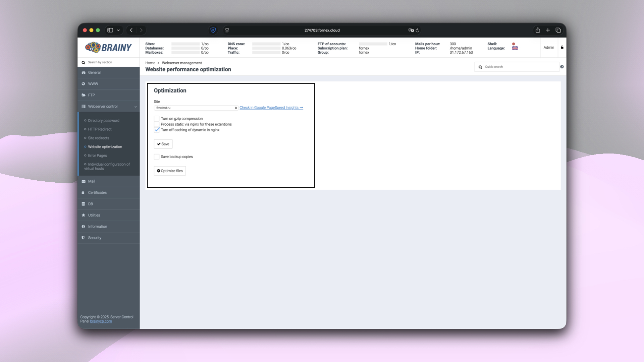This screenshot has width=644, height=362.
Task: Open 'Check in Google PageSpeed Insights' link
Action: tap(271, 108)
